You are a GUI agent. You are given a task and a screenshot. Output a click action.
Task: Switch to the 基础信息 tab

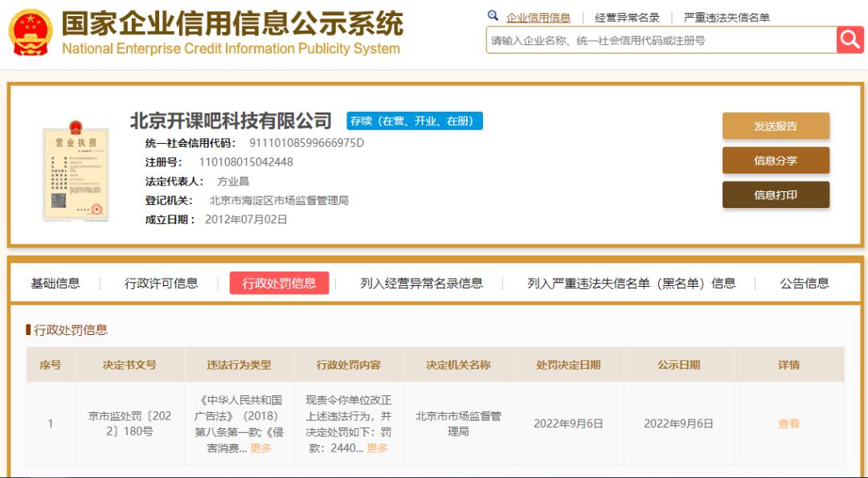point(55,284)
